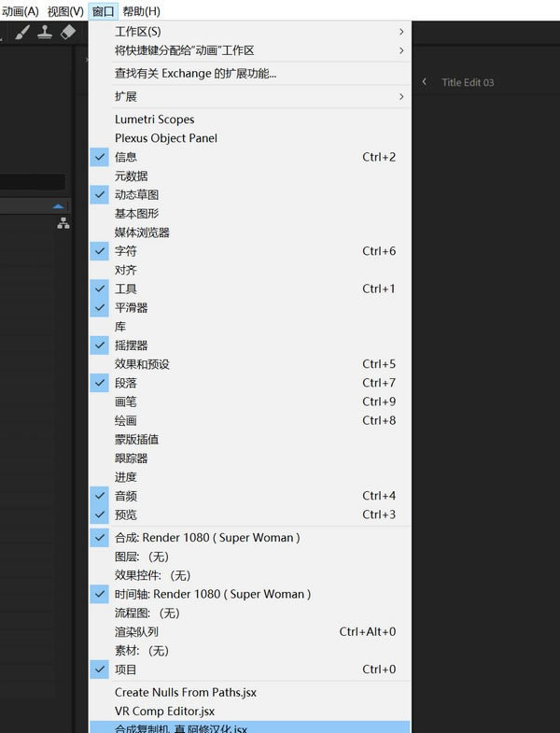Screen dimensions: 560x733
Task: Select 图层: (无) entry
Action: [x=250, y=557]
